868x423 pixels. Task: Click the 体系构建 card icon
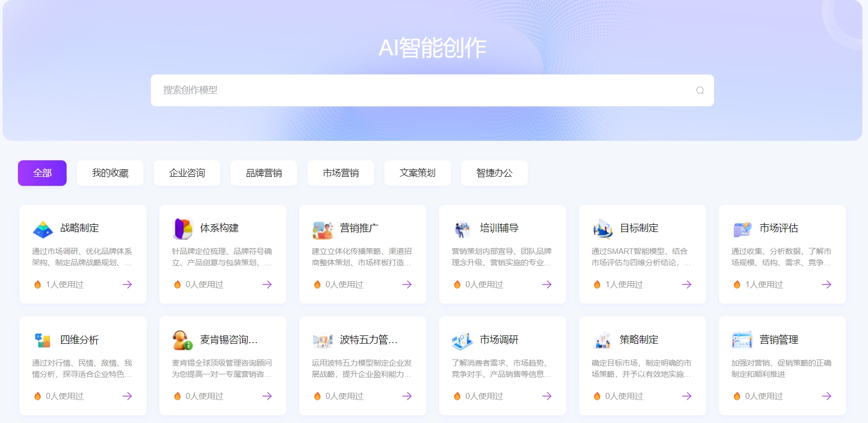tap(183, 229)
